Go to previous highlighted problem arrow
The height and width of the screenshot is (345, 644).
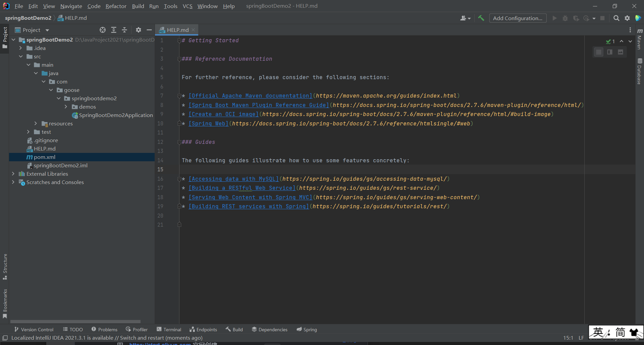[x=622, y=41]
